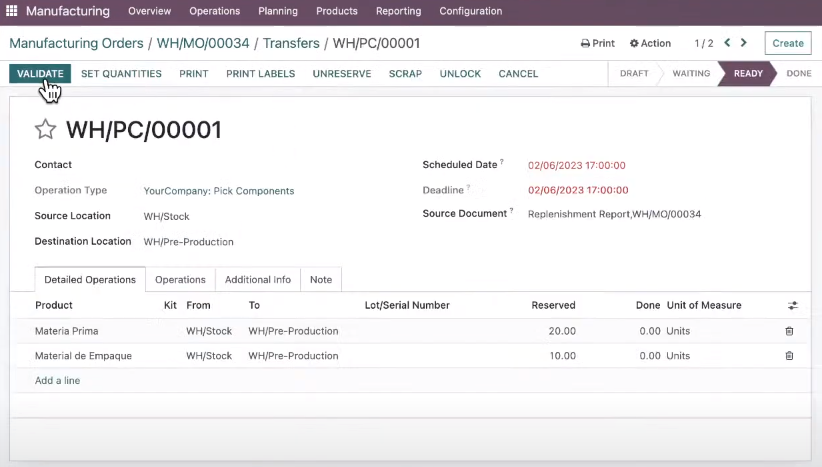The image size is (822, 467).
Task: Go to Transfers breadcrumb
Action: tap(291, 44)
